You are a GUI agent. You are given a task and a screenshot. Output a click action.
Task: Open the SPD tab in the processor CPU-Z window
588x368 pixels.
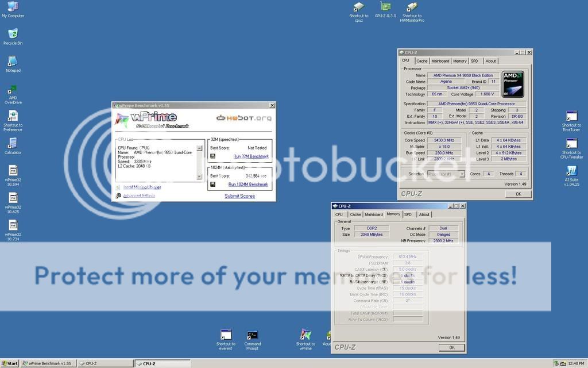pyautogui.click(x=474, y=61)
